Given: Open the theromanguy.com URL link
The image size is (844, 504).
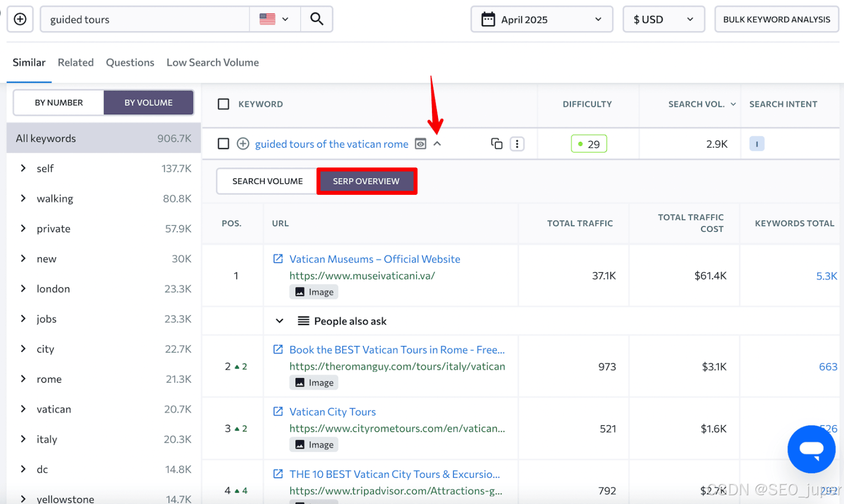Looking at the screenshot, I should [397, 366].
